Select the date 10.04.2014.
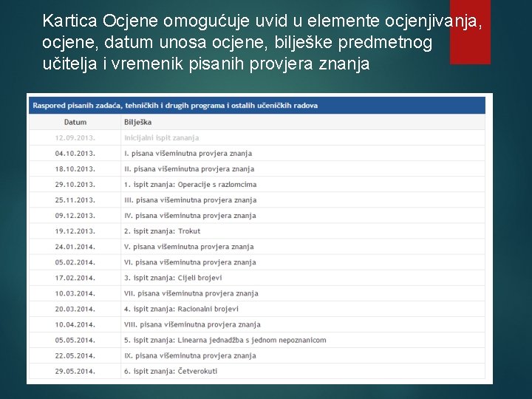 (75, 325)
